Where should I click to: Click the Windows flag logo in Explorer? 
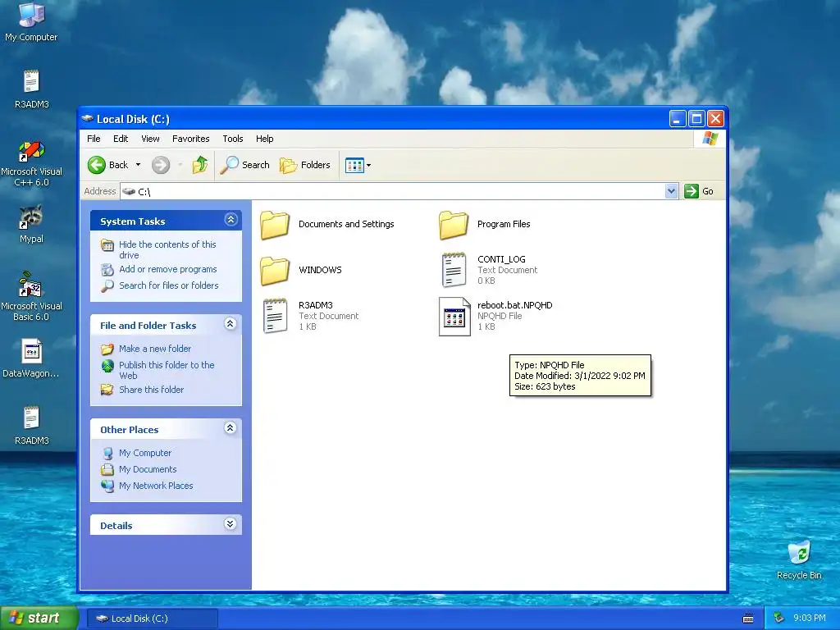710,138
